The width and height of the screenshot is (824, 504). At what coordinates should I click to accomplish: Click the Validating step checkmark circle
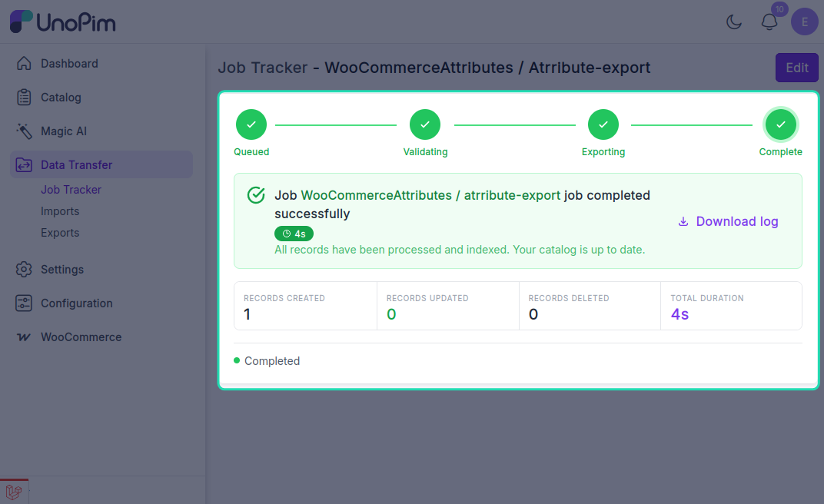425,124
